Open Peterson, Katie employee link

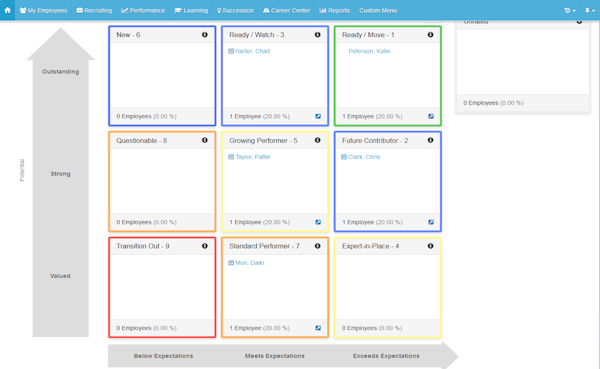pyautogui.click(x=369, y=51)
